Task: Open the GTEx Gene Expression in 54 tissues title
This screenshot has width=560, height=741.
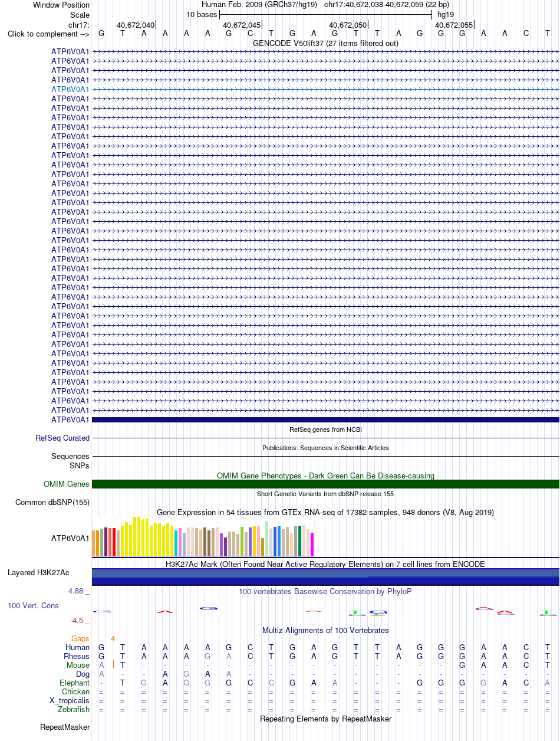Action: (x=325, y=513)
